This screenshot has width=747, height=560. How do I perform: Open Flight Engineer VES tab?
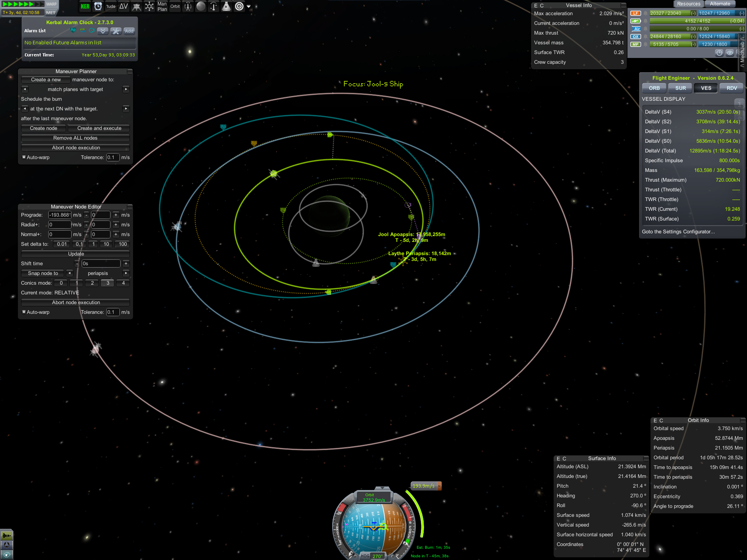coord(706,88)
